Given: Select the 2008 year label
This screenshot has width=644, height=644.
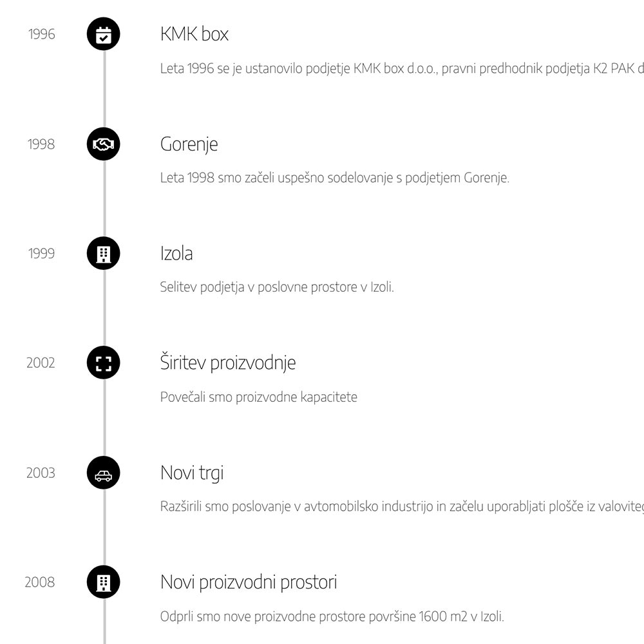Looking at the screenshot, I should pyautogui.click(x=40, y=583).
